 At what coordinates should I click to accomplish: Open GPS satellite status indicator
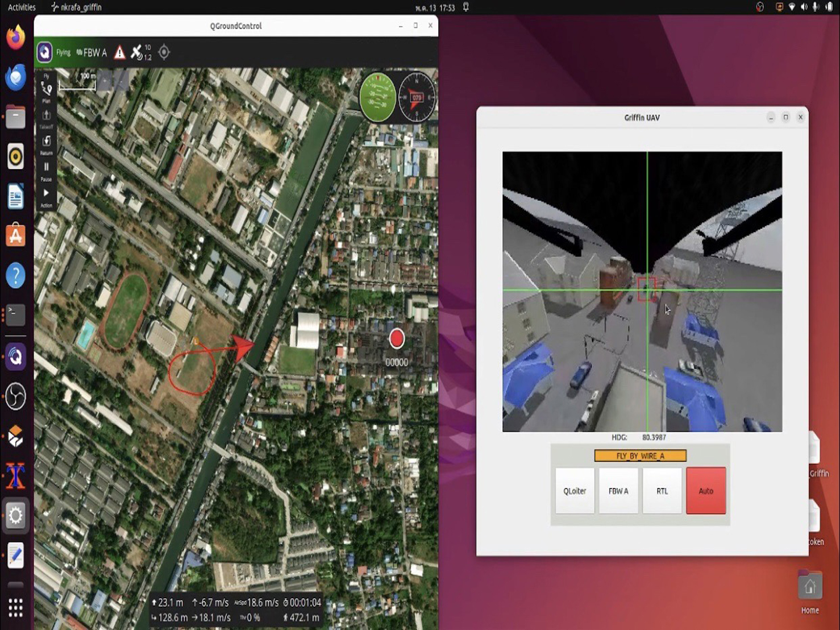140,52
